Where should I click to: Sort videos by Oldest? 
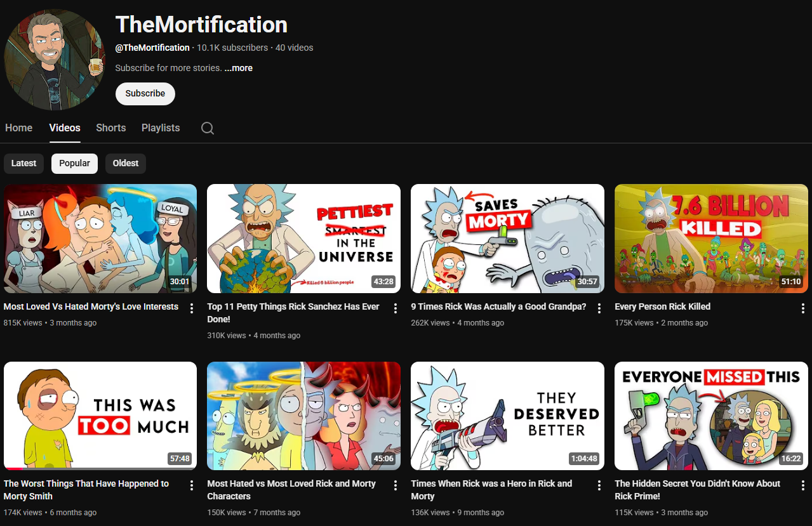tap(126, 163)
